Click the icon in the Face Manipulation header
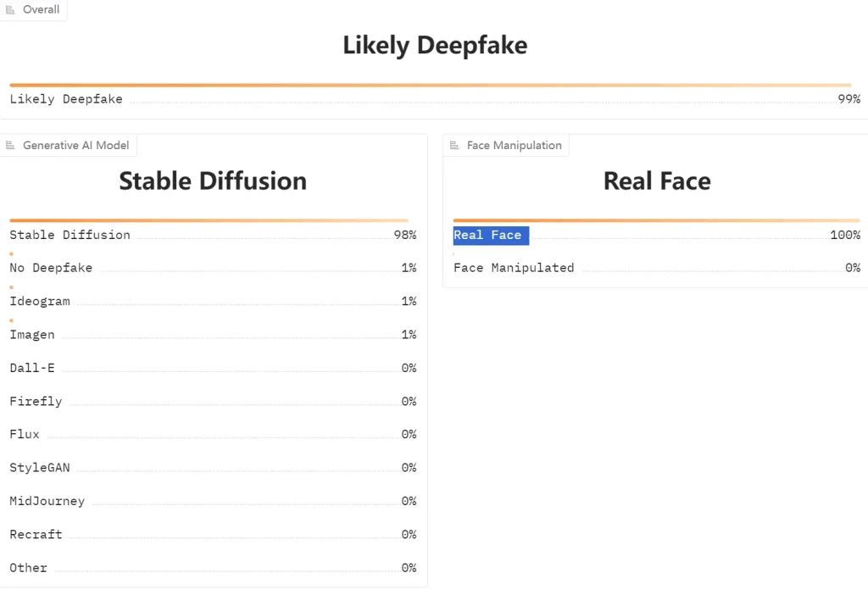The width and height of the screenshot is (868, 595). coord(453,145)
